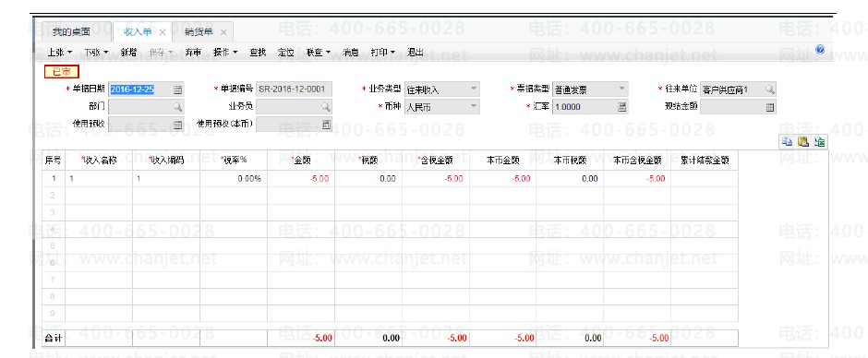868x358 pixels.
Task: Open the 下张 dropdown menu
Action: (96, 53)
